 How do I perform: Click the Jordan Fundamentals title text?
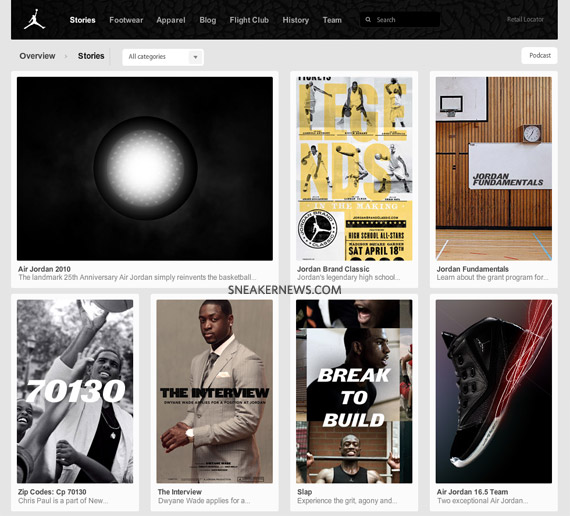click(473, 269)
